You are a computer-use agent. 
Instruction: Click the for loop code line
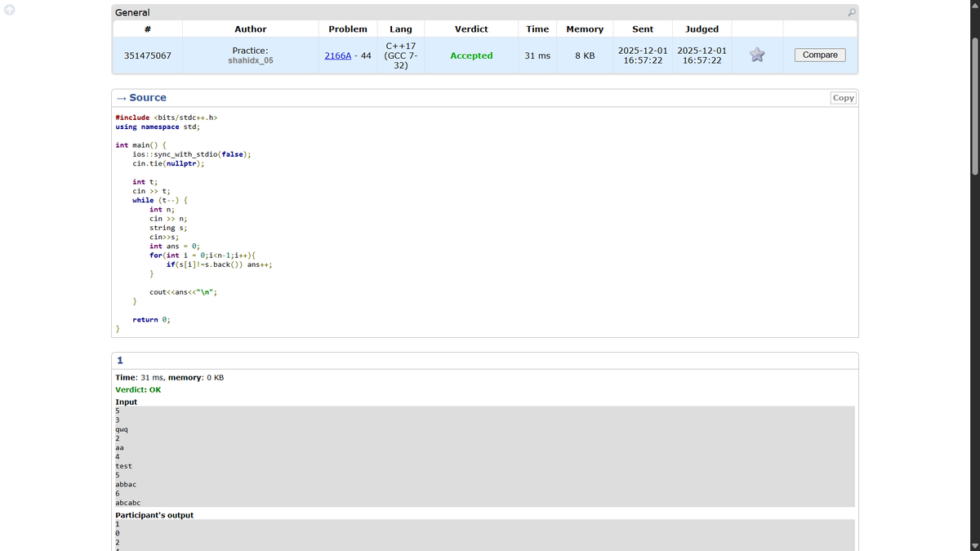203,256
